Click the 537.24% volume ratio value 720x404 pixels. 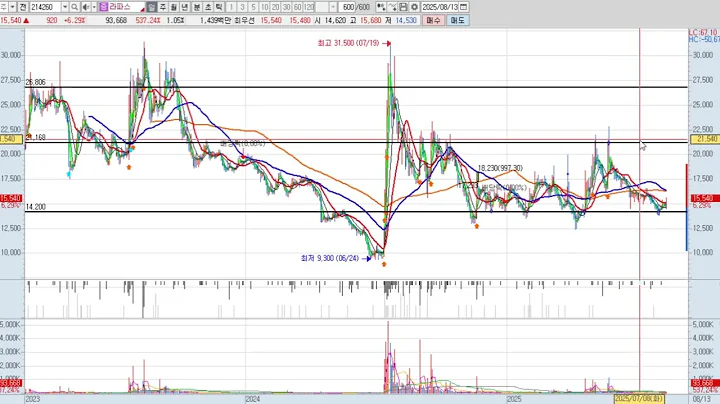(147, 20)
